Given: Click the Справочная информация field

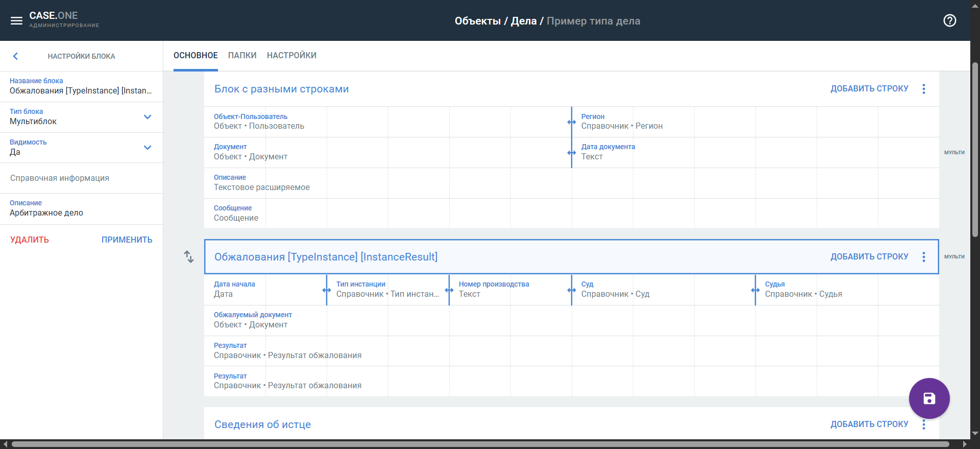Looking at the screenshot, I should (82, 178).
